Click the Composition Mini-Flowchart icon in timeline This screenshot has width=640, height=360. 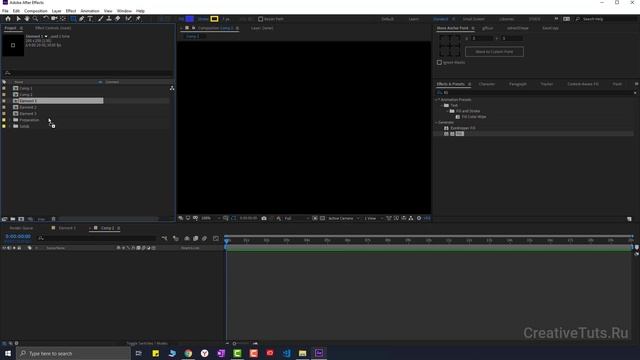point(164,238)
